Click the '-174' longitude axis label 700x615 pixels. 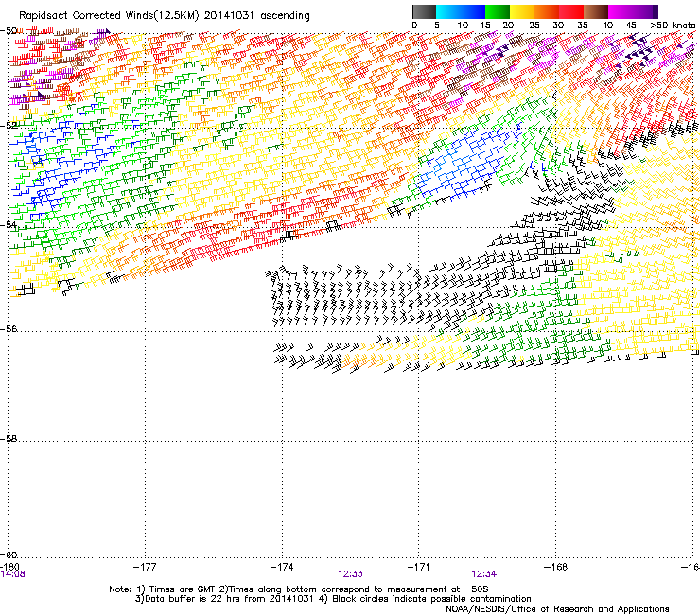pos(282,567)
